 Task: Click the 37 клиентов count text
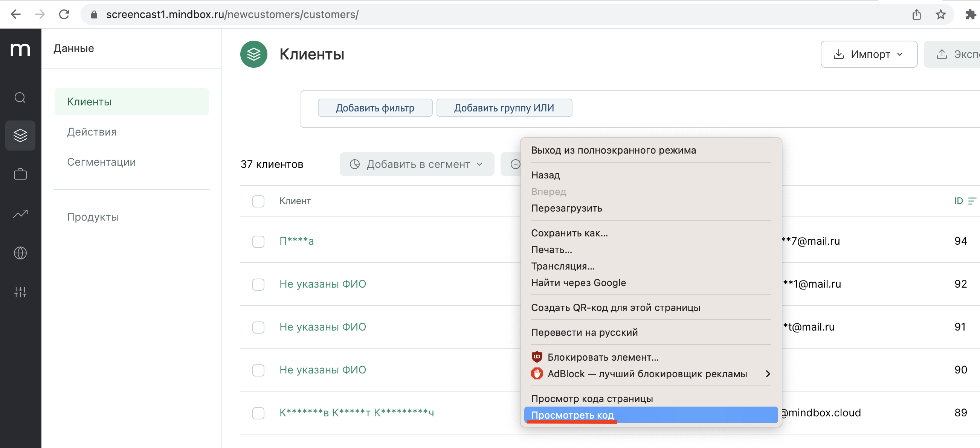coord(272,164)
